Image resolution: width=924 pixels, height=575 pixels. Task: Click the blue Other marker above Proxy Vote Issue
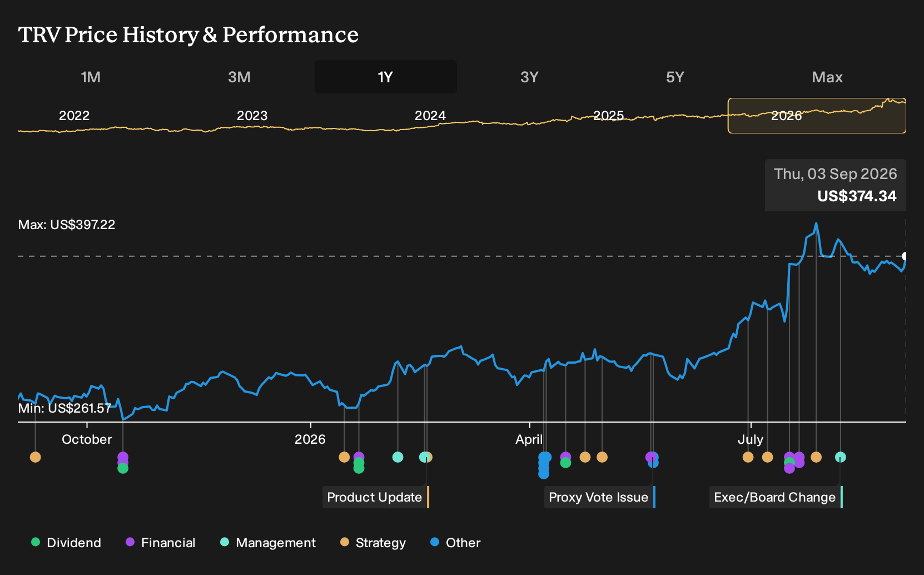pos(654,463)
